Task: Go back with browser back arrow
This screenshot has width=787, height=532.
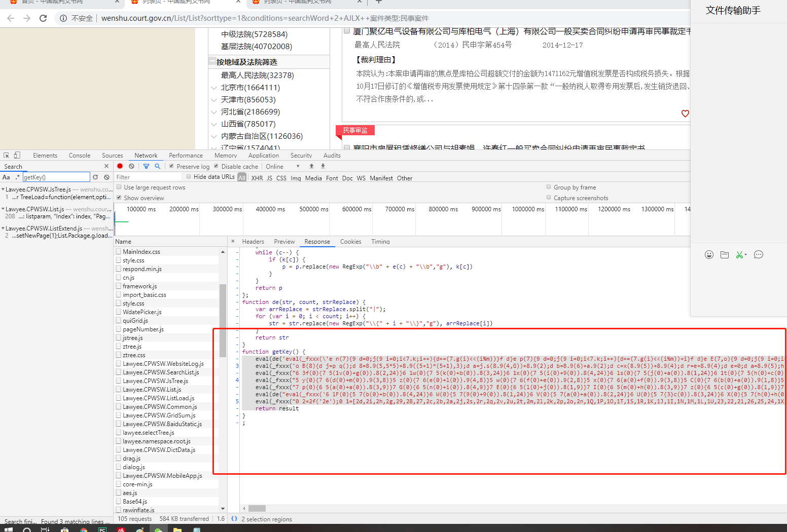Action: (x=11, y=18)
